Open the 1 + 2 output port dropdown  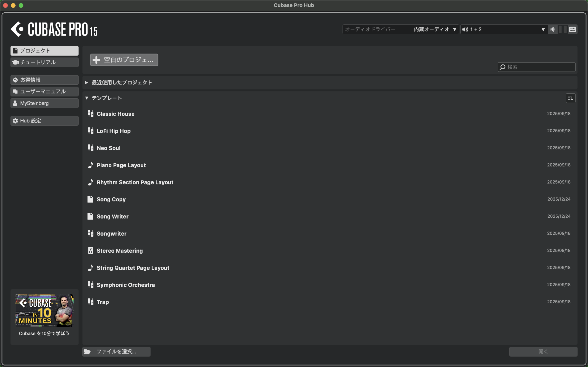point(504,29)
